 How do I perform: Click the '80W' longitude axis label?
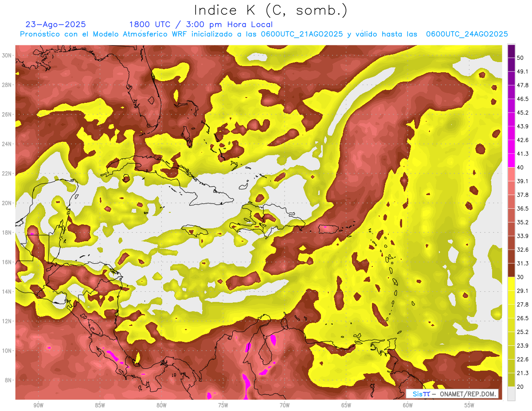161,405
